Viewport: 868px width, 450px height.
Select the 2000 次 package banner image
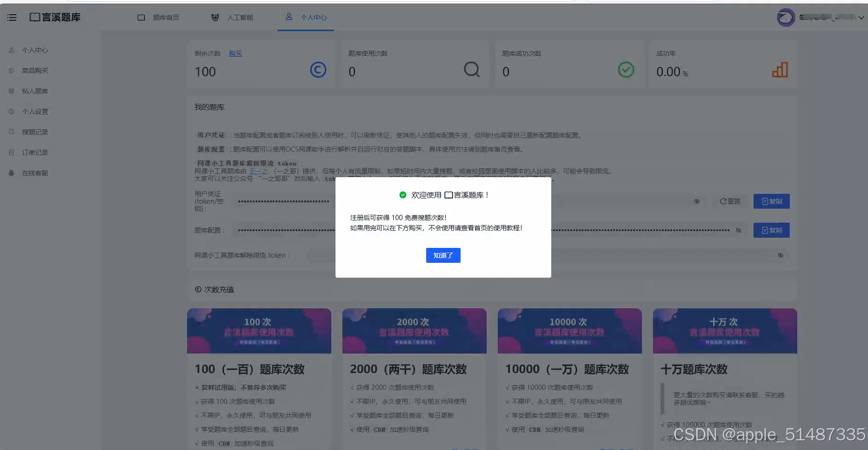(414, 331)
